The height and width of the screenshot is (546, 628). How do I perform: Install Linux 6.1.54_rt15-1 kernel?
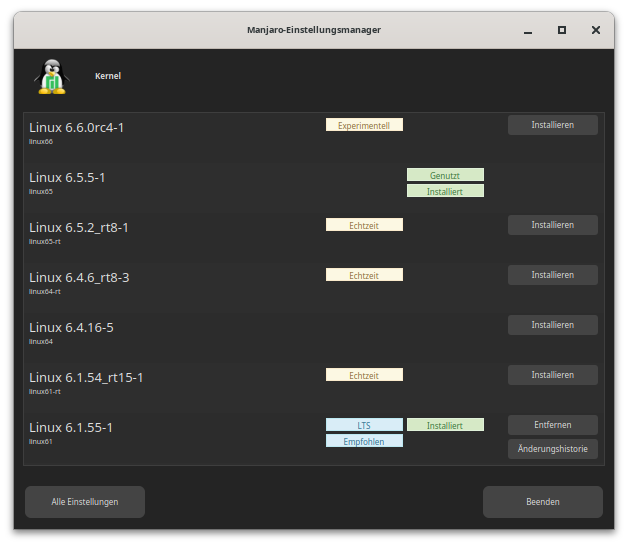coord(552,375)
